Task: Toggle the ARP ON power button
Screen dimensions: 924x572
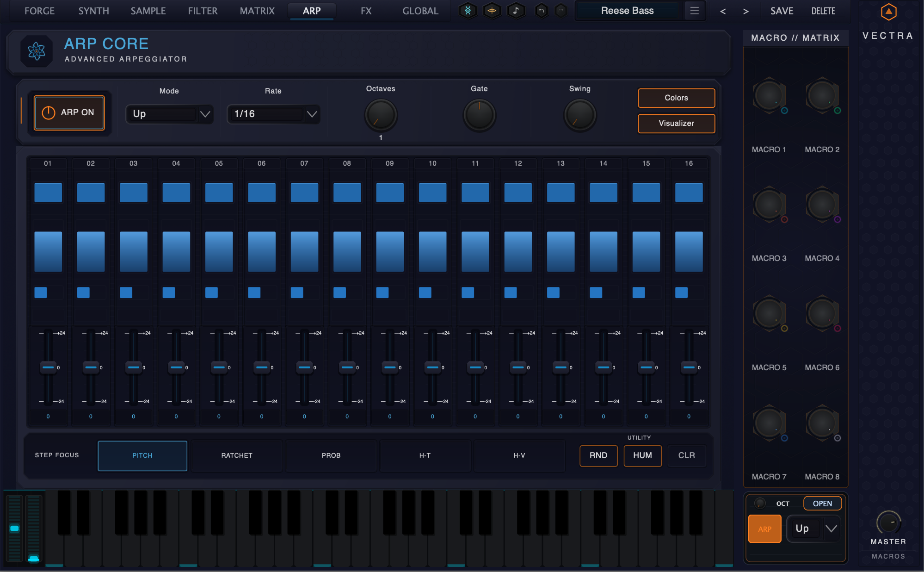Action: [x=69, y=112]
